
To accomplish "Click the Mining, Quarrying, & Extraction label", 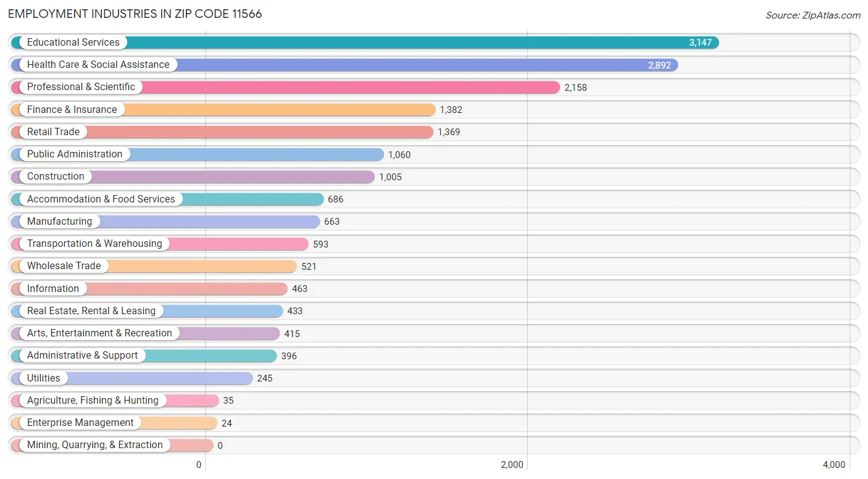I will pos(95,445).
